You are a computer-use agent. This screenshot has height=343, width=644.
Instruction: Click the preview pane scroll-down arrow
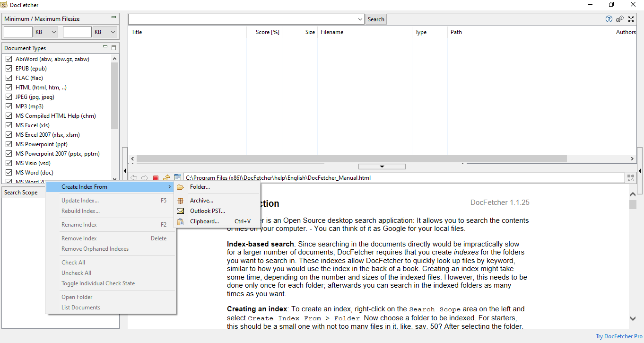(633, 319)
